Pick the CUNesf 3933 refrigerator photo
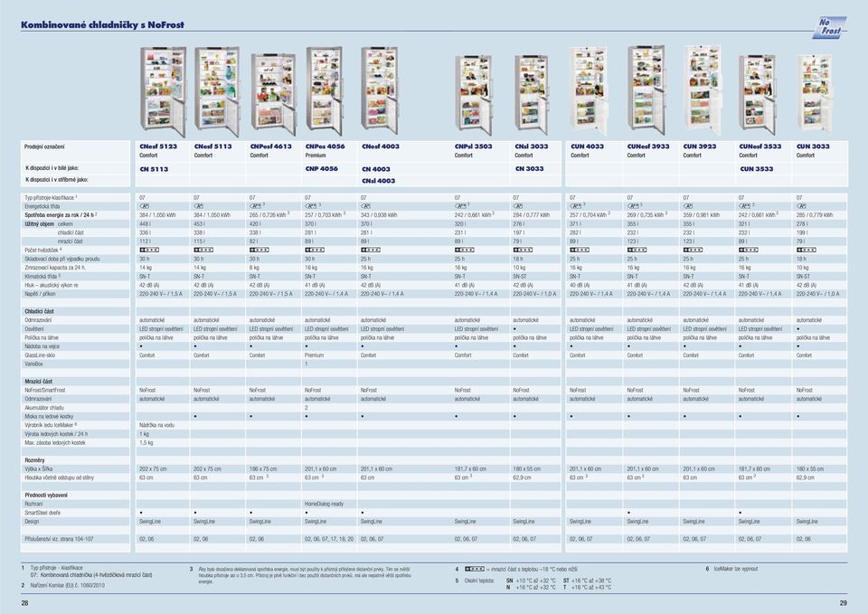The width and height of the screenshot is (868, 614). pyautogui.click(x=646, y=90)
